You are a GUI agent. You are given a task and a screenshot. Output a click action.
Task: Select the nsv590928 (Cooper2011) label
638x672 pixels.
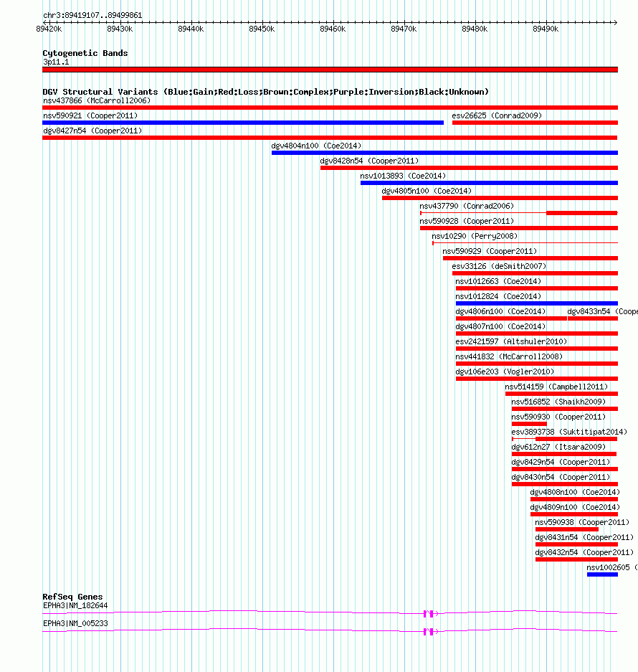pos(467,221)
